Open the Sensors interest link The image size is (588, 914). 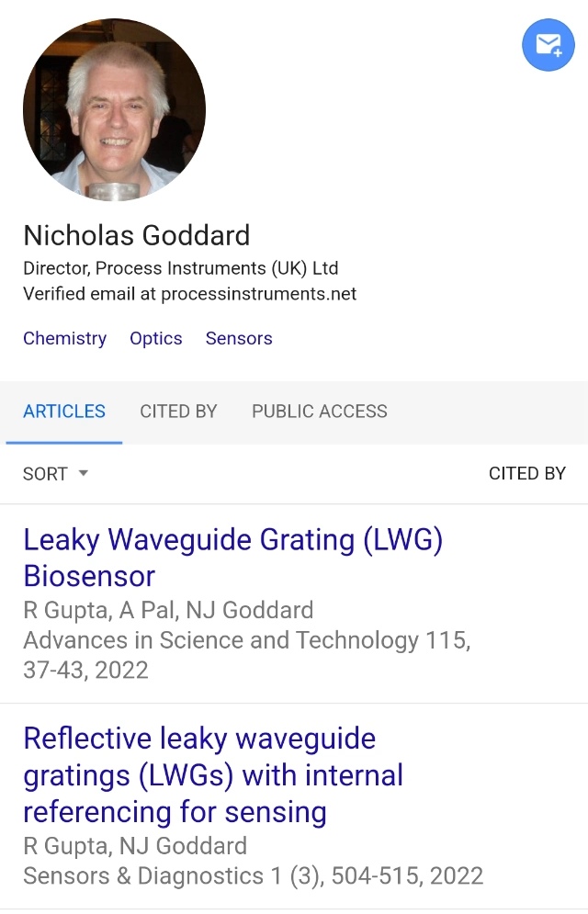coord(239,338)
